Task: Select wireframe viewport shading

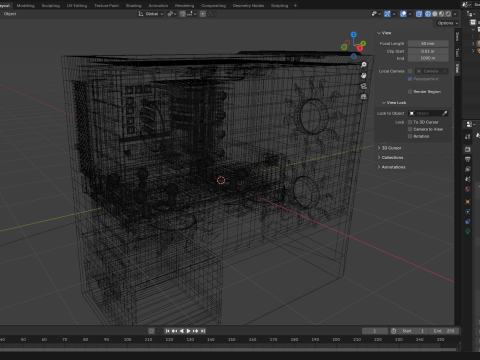Action: [428, 14]
